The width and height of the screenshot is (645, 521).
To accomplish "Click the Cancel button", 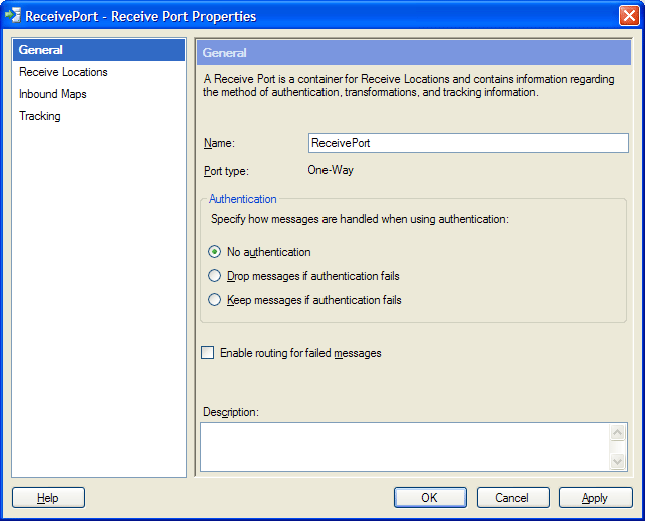I will (512, 498).
